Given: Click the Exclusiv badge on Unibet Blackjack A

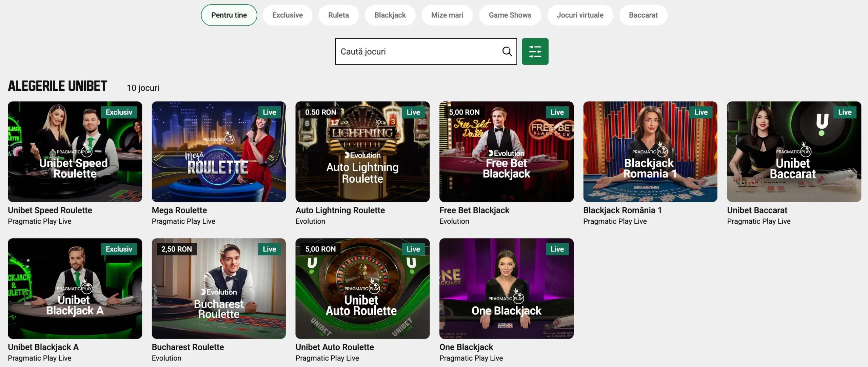Looking at the screenshot, I should [119, 249].
